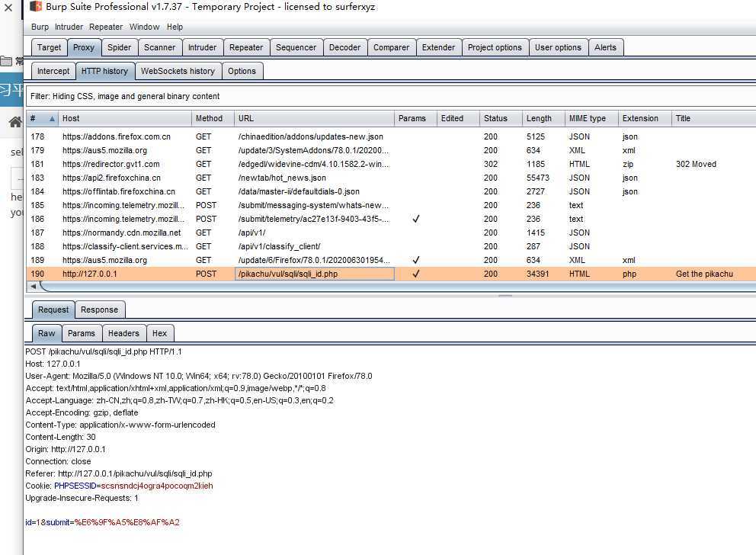
Task: Sort by the Title column header
Action: pyautogui.click(x=713, y=119)
